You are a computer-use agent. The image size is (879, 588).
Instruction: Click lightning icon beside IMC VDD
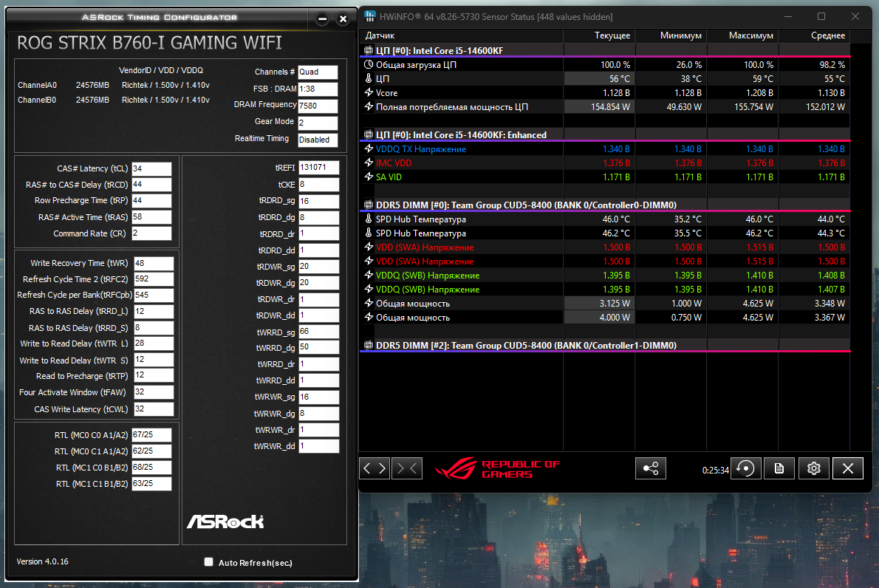tap(369, 163)
